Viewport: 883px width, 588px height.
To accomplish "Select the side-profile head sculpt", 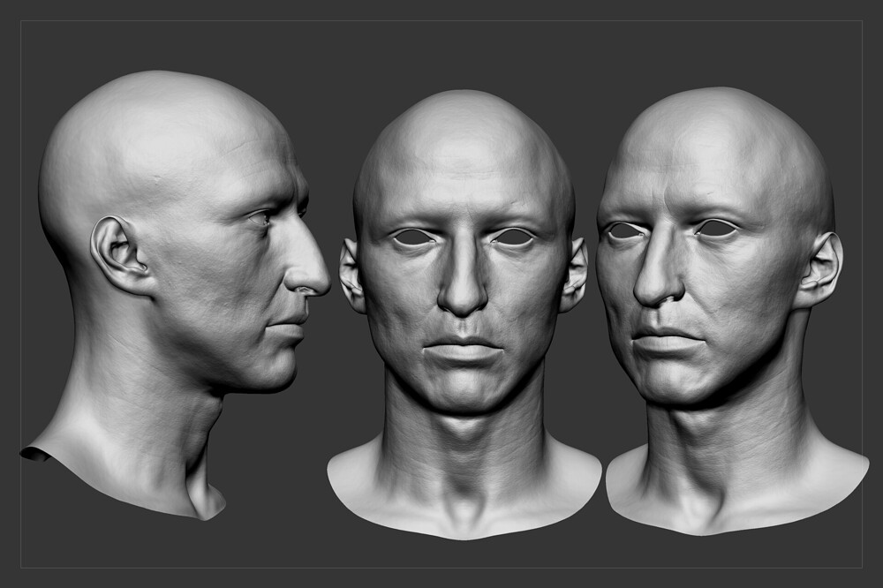I will pos(175,295).
